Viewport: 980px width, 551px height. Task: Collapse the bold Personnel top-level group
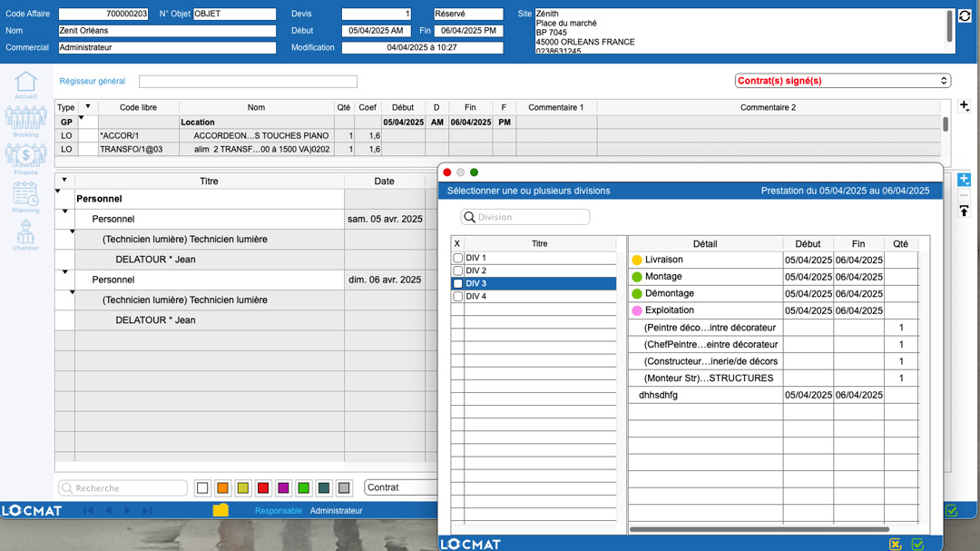tap(58, 192)
